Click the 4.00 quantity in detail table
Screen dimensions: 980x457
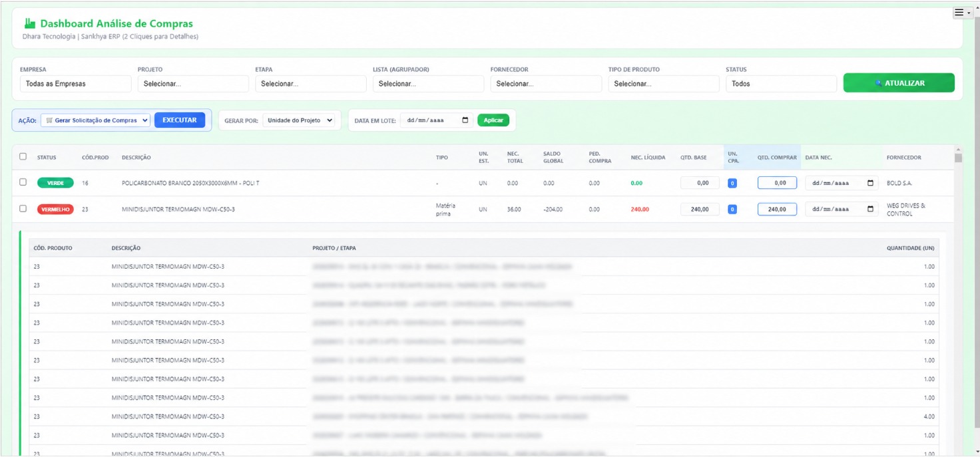click(929, 416)
